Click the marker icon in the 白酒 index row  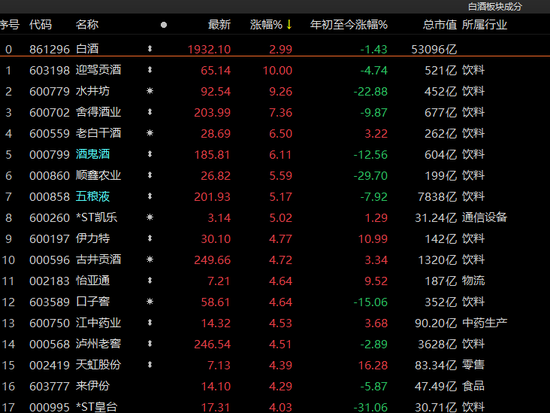(150, 49)
